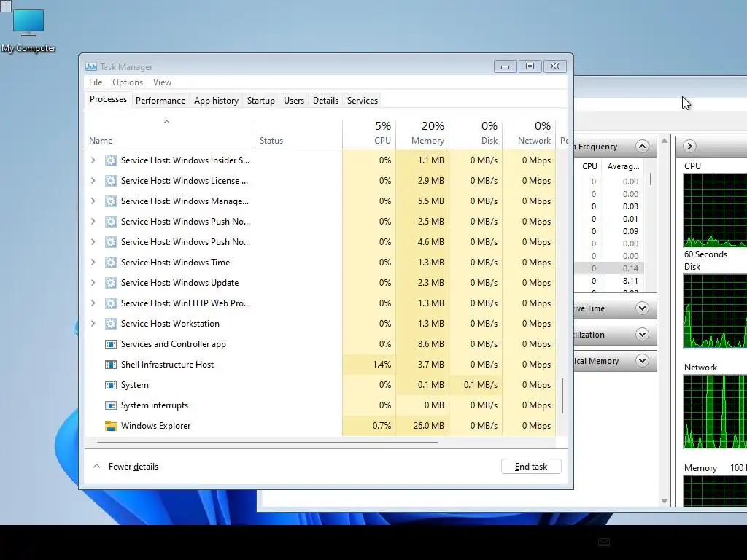The image size is (747, 560).
Task: Switch to the Users tab
Action: (x=293, y=101)
